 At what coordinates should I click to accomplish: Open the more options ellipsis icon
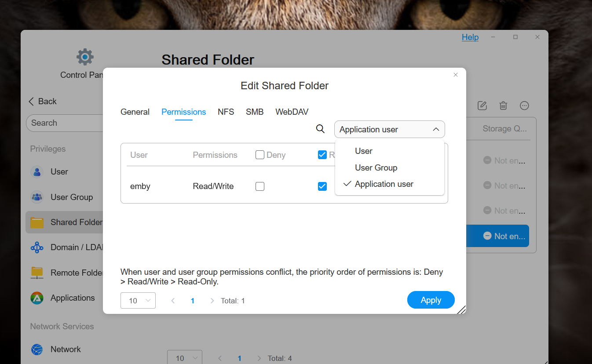[524, 106]
